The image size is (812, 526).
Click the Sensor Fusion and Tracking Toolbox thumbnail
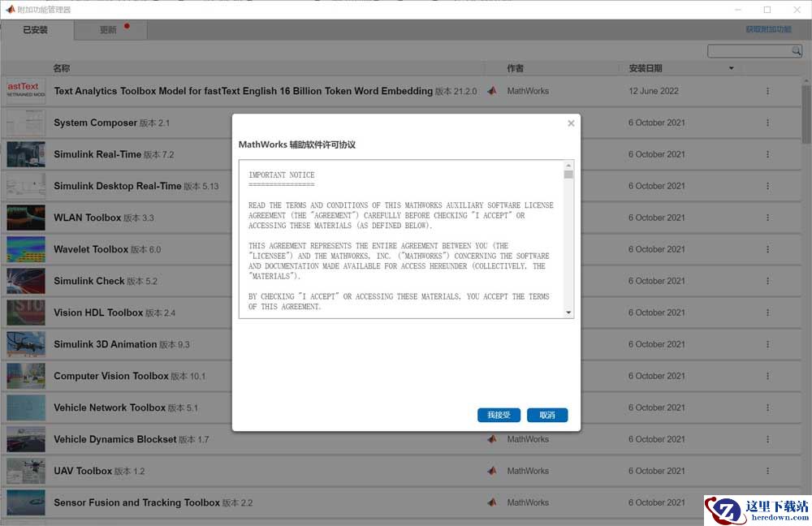tap(26, 502)
